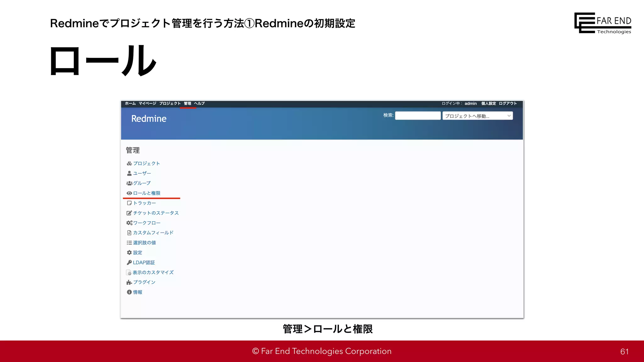
Task: Click the ユーザー person icon
Action: [129, 173]
